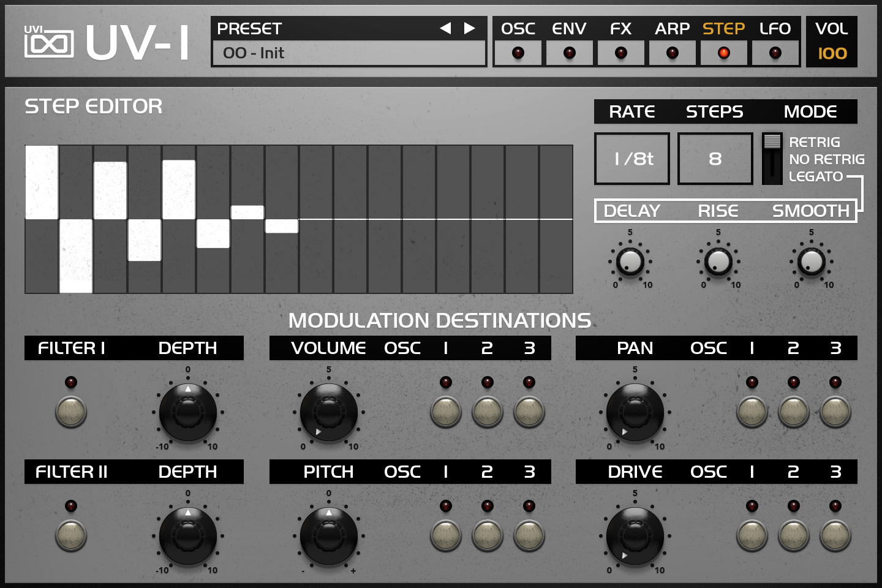The height and width of the screenshot is (588, 882).
Task: Click the Volume amount knob
Action: (x=329, y=412)
